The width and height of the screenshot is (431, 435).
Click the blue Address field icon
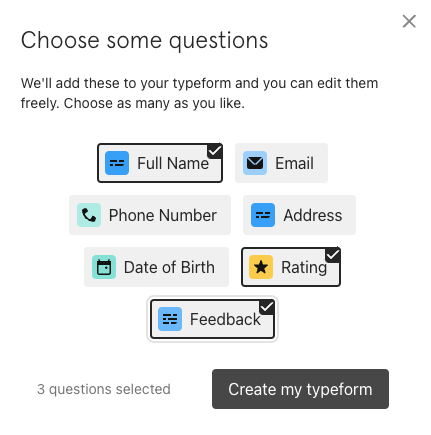pyautogui.click(x=263, y=215)
